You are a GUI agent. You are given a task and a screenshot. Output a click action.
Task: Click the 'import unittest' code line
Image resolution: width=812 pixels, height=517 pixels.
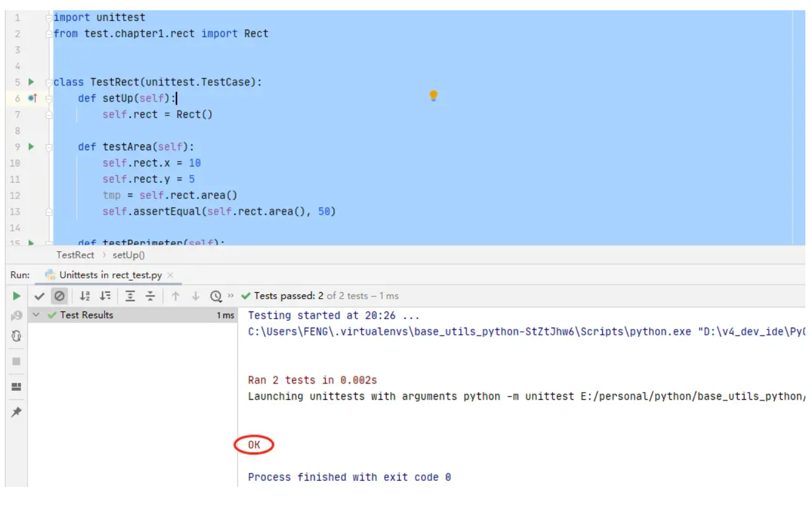coord(99,18)
